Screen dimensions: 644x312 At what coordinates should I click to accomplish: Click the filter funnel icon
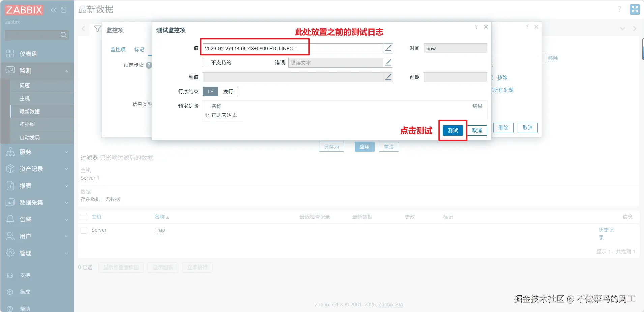(98, 29)
